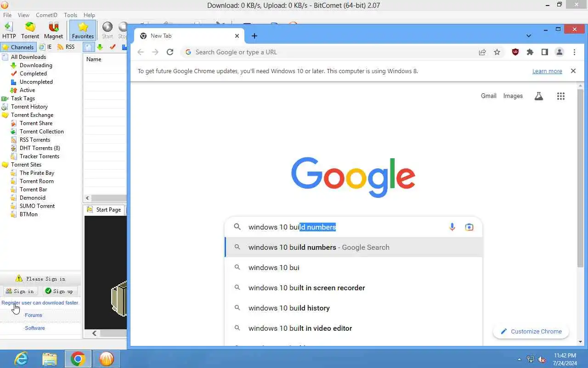Open the CometID menu
This screenshot has width=588, height=368.
pyautogui.click(x=46, y=15)
